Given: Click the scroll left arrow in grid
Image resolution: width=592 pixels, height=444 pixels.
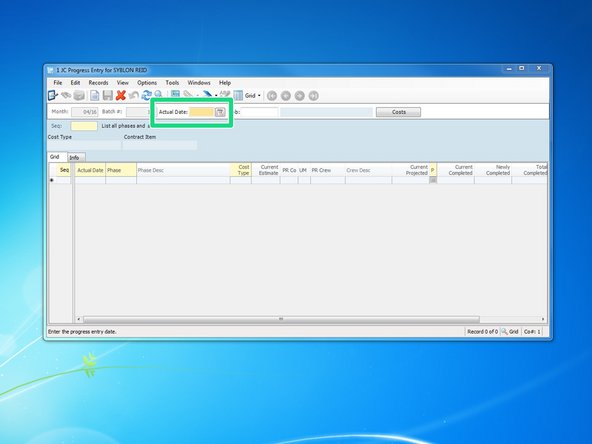Looking at the screenshot, I should [x=79, y=319].
